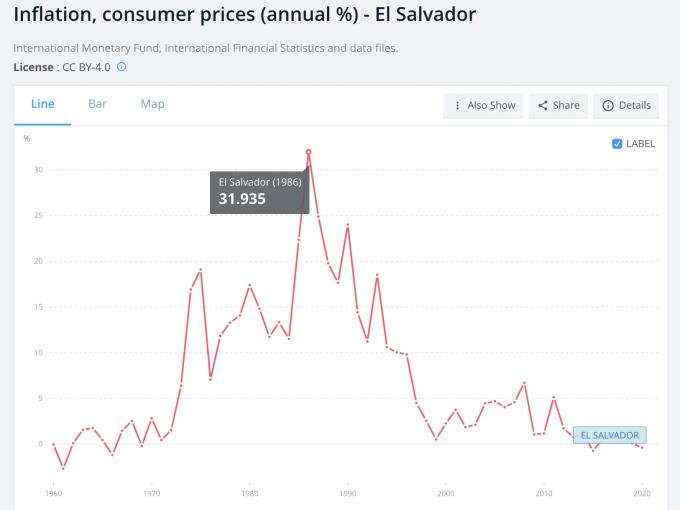
Task: Click the license info icon
Action: click(x=122, y=67)
